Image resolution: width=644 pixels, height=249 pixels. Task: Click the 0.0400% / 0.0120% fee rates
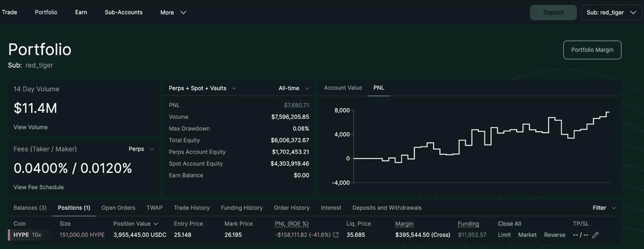73,168
